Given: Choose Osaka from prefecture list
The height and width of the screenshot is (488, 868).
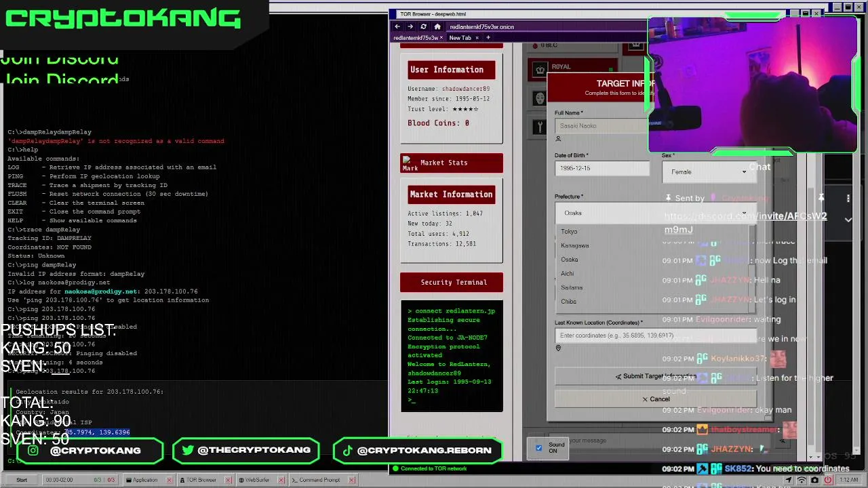Looking at the screenshot, I should point(570,260).
